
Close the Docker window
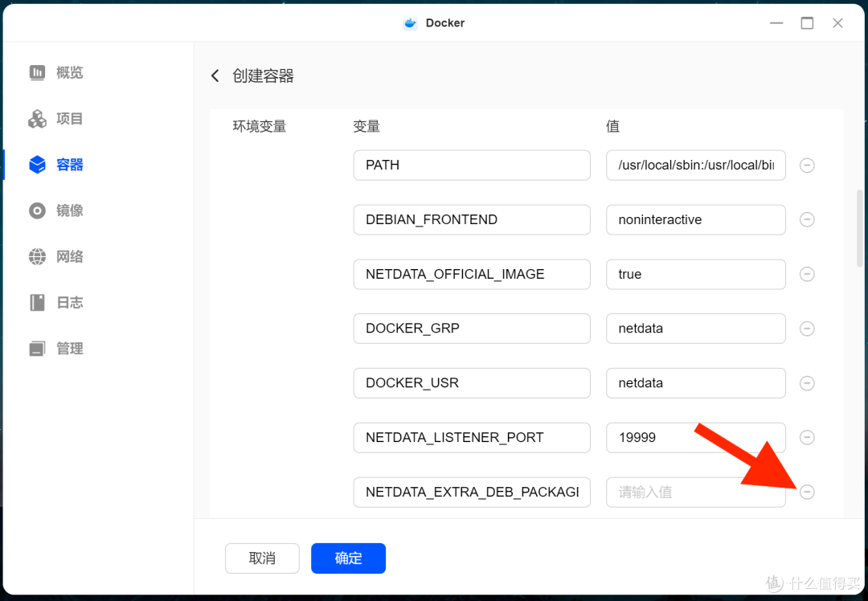pyautogui.click(x=837, y=22)
